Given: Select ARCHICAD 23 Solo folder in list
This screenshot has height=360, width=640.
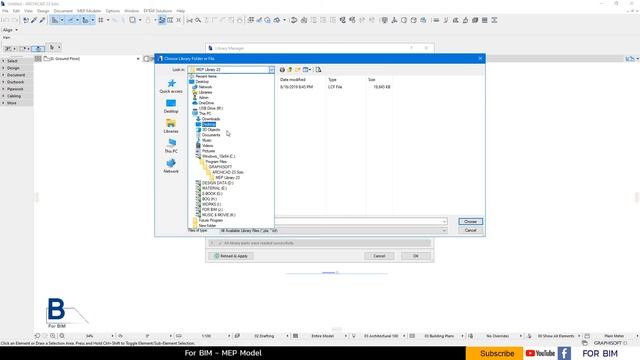Looking at the screenshot, I should click(x=227, y=172).
